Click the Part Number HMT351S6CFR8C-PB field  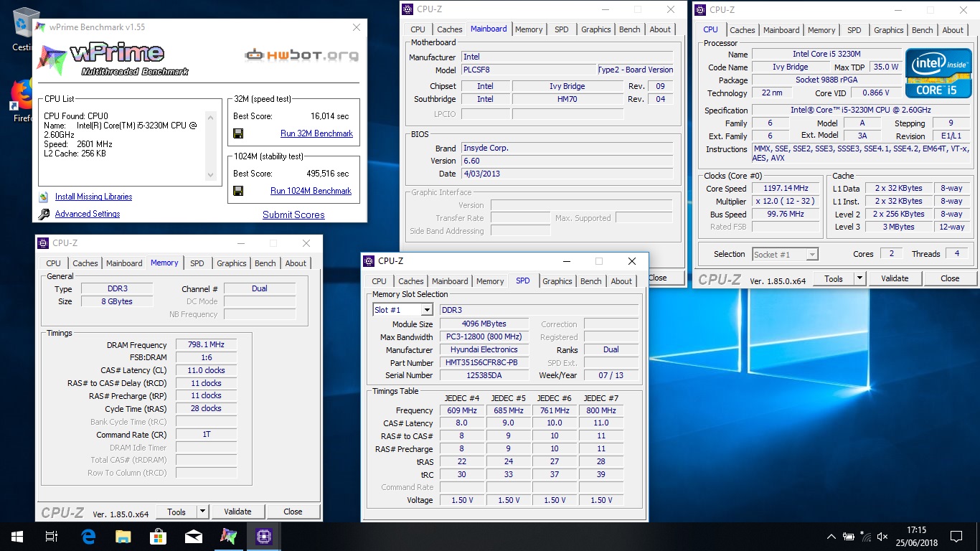[x=484, y=363]
